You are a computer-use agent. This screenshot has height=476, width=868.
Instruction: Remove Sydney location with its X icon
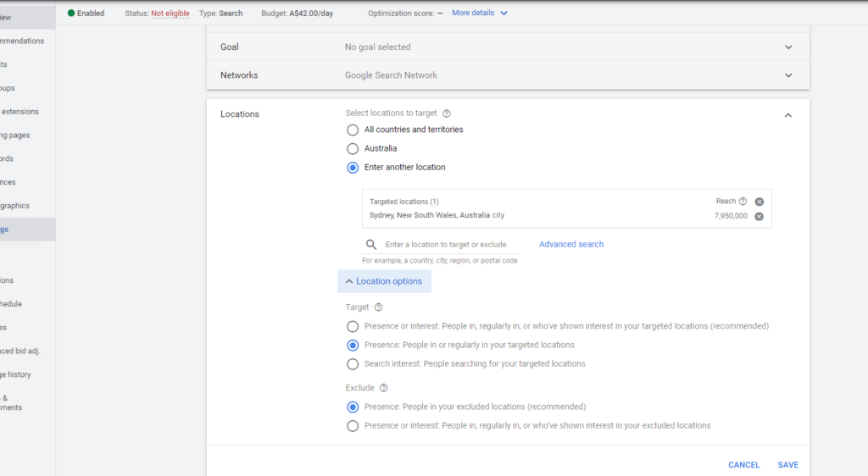pyautogui.click(x=759, y=217)
